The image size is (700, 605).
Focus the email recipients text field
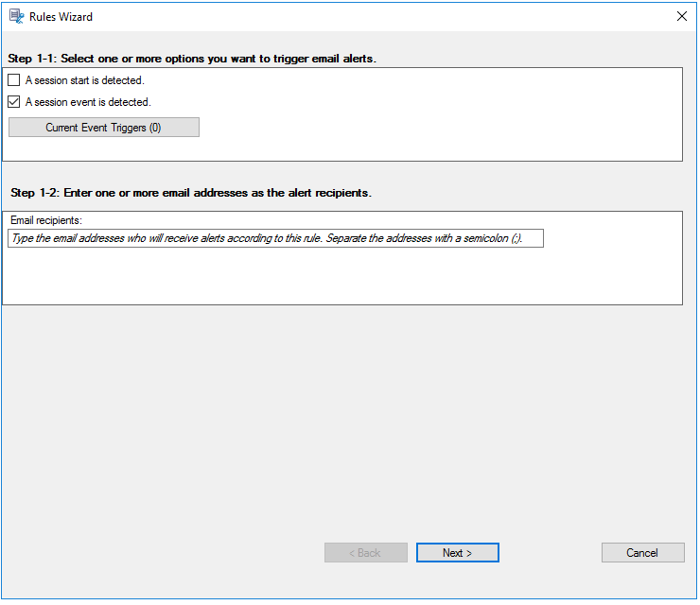pos(275,239)
